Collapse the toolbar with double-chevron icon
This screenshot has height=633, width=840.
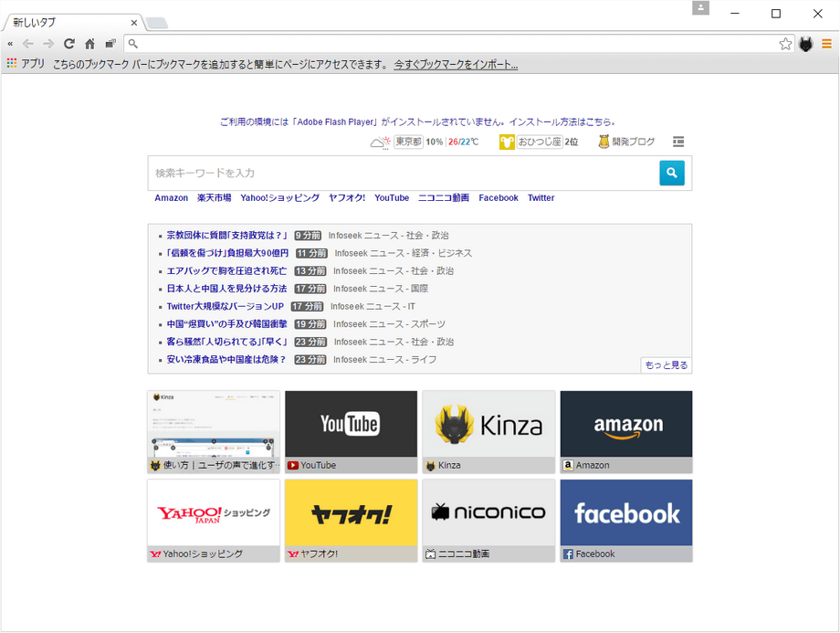pos(10,44)
